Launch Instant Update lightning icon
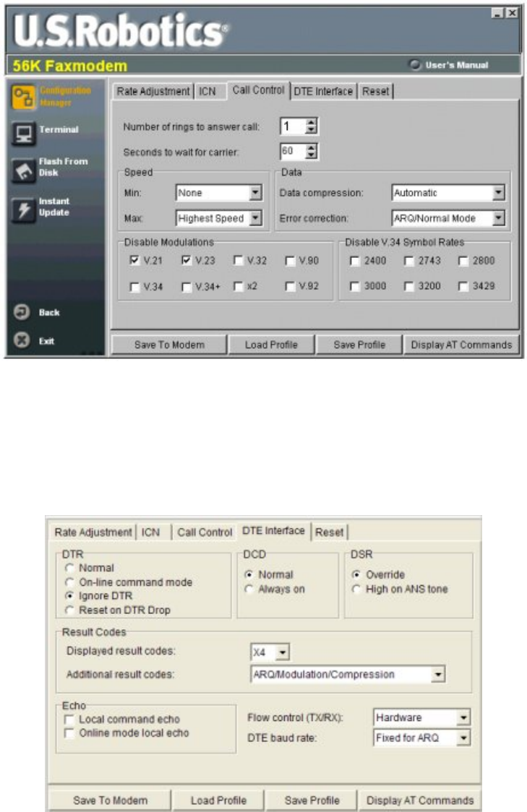This screenshot has width=527, height=812. 24,210
